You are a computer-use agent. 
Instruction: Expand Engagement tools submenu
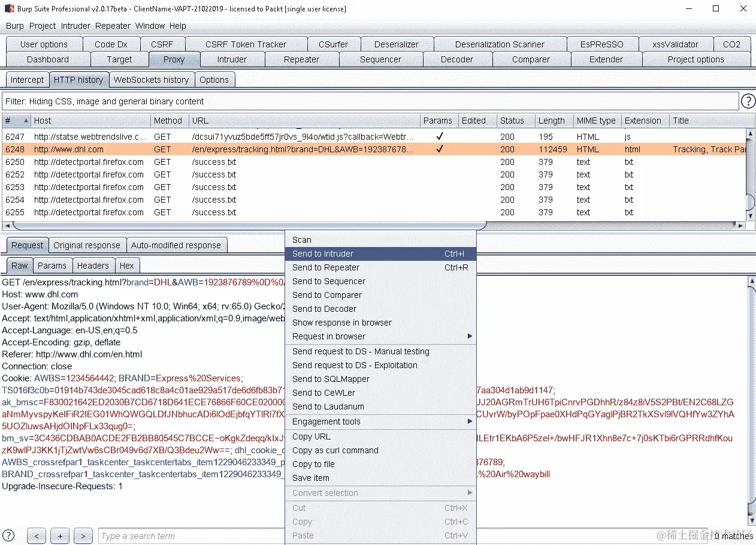tap(380, 421)
